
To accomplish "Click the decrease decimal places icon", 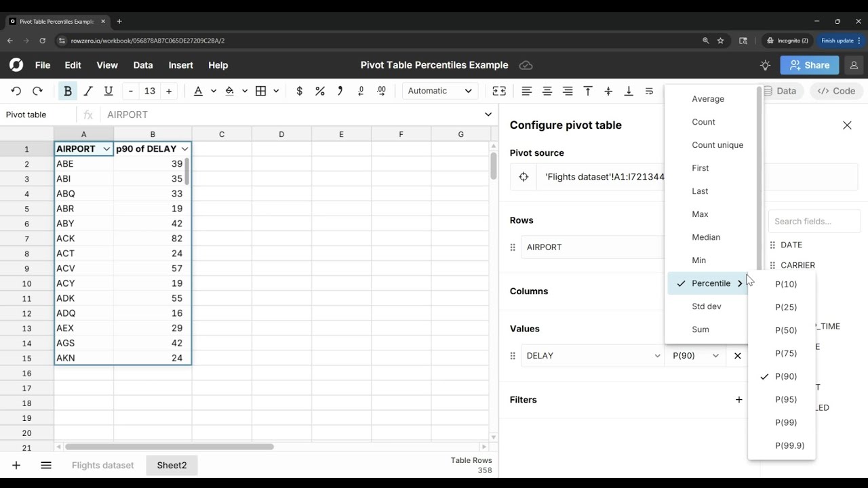I will [361, 91].
